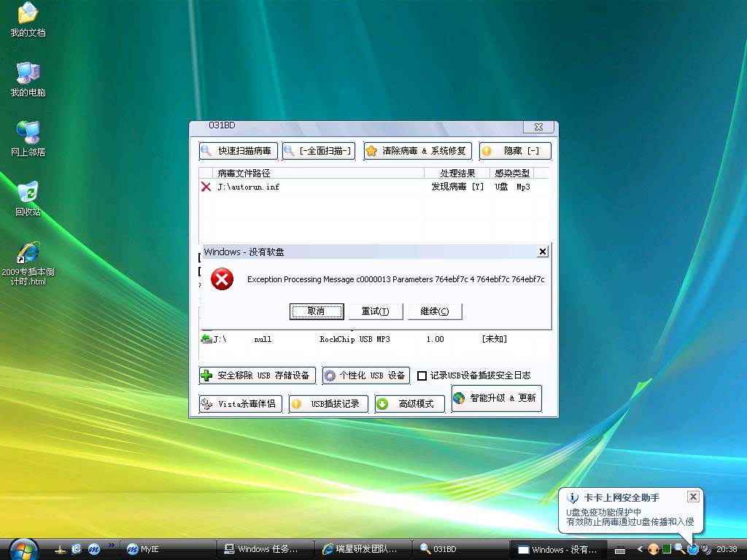
Task: Toggle 记录USB设备插拔安全日志 checkbox
Action: click(x=422, y=376)
